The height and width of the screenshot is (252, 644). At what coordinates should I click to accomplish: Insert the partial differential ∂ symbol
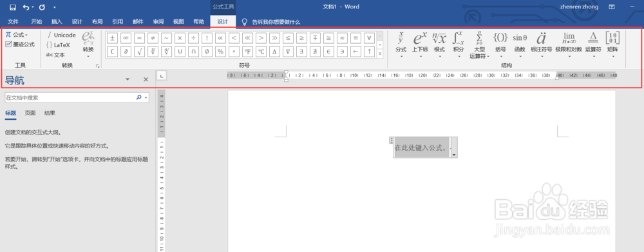pos(126,52)
